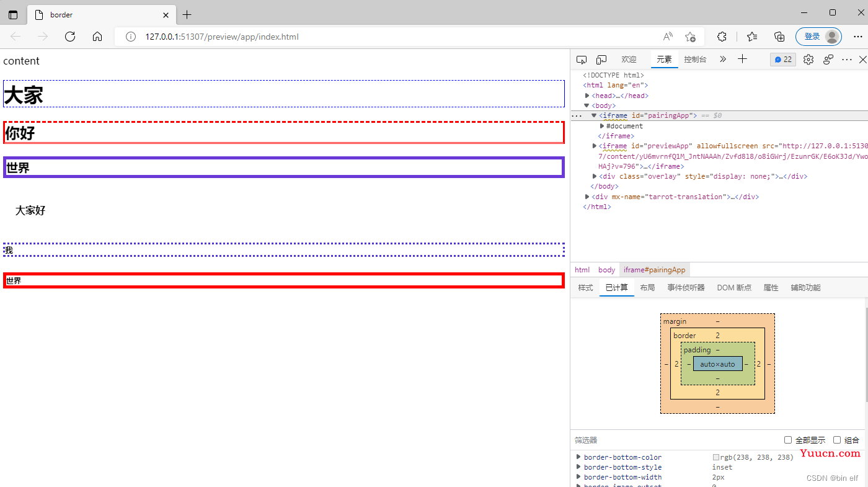Expand the previewApp iframe node
868x487 pixels.
point(595,146)
